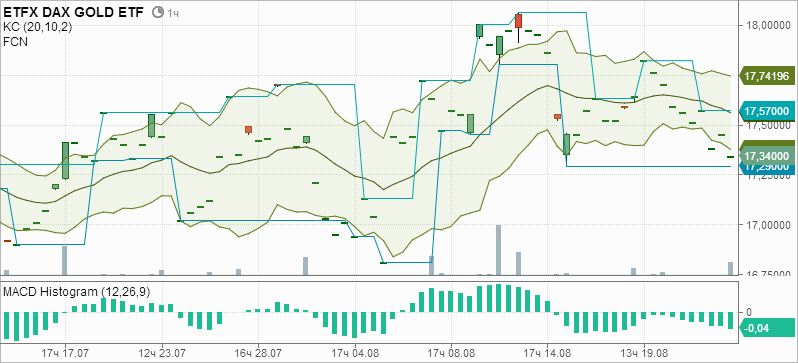Click the 17ч 08.08 time axis label
This screenshot has height=363, width=798.
pos(451,352)
